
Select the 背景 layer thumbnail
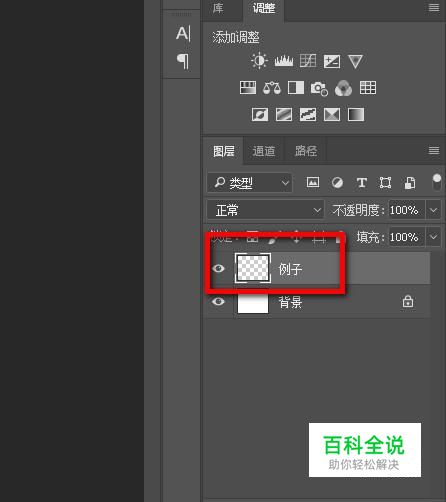click(253, 303)
